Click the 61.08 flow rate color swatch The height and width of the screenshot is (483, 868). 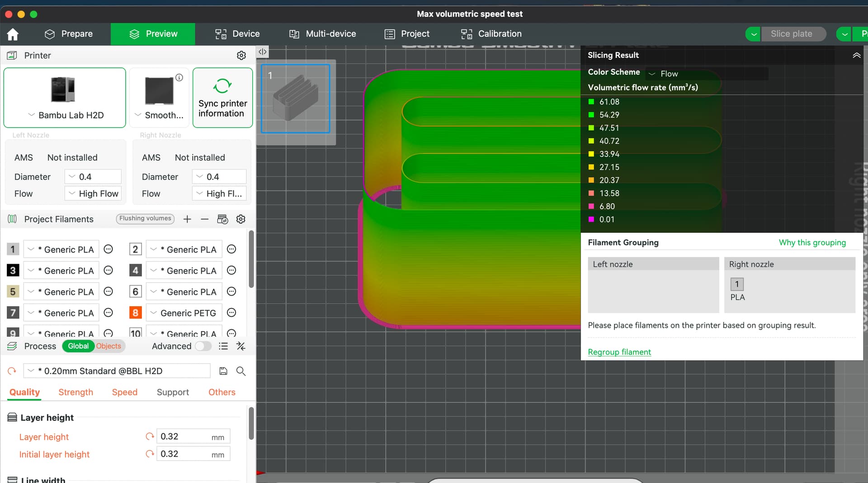591,102
